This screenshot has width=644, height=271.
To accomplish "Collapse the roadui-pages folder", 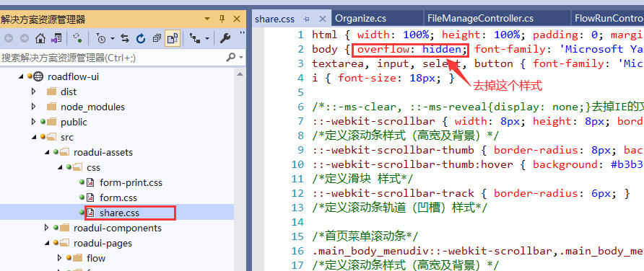I will click(47, 244).
